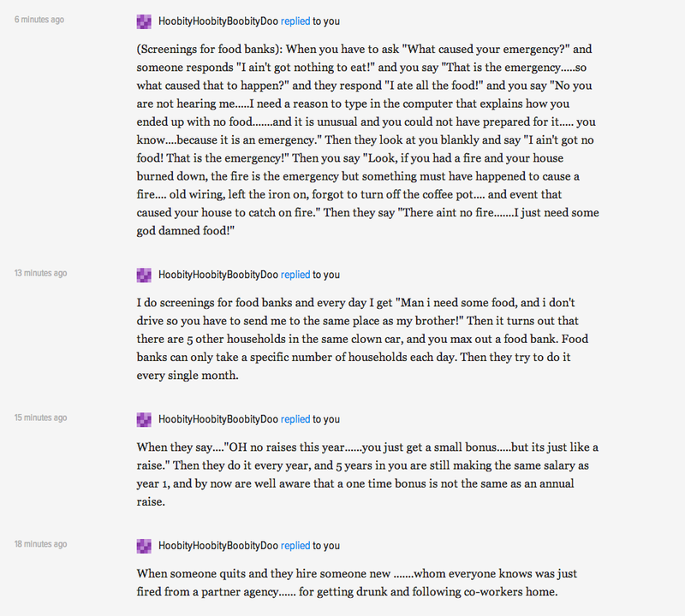Image resolution: width=685 pixels, height=616 pixels.
Task: Click the '15 minutes ago' timestamp
Action: click(40, 418)
